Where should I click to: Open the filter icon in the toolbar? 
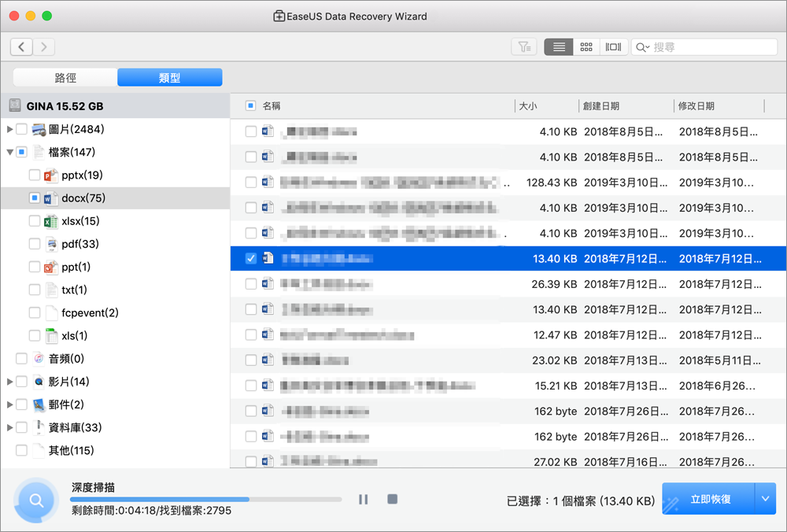click(524, 46)
